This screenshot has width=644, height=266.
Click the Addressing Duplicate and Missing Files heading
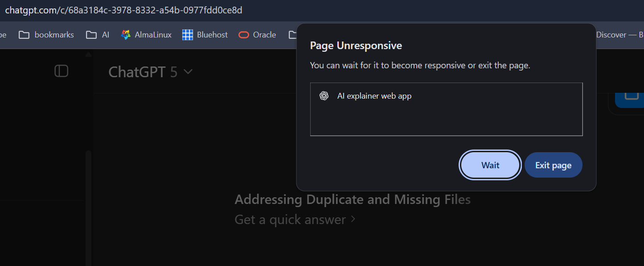[353, 199]
